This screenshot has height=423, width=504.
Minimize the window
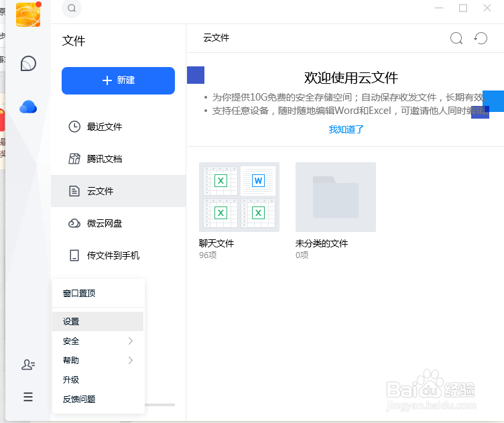(x=439, y=8)
